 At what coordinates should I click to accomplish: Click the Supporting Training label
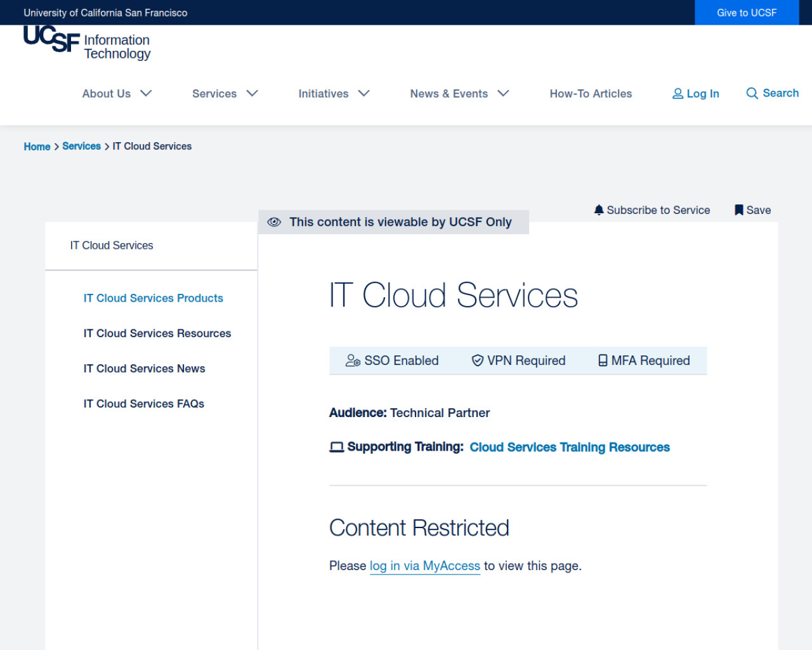coord(405,447)
